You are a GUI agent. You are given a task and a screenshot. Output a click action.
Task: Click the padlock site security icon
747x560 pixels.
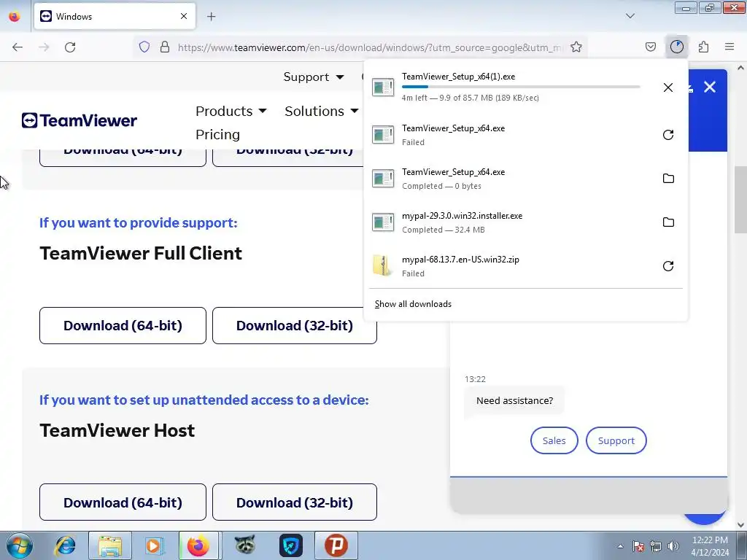[165, 47]
